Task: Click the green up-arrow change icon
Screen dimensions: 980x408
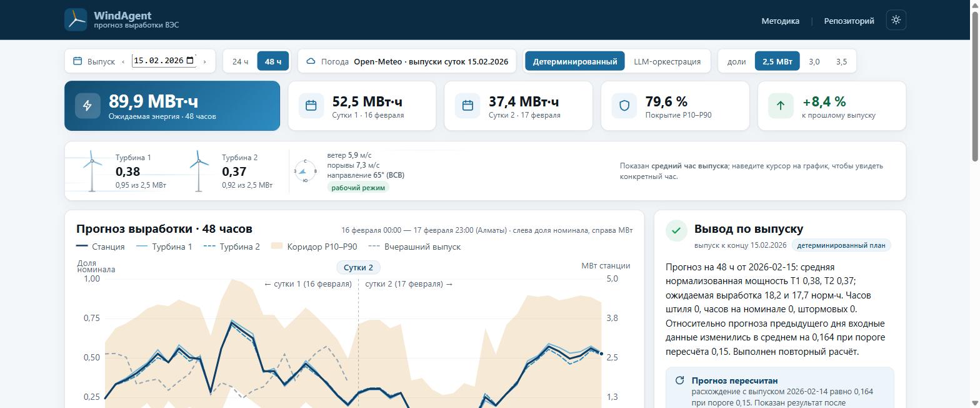Action: 781,106
